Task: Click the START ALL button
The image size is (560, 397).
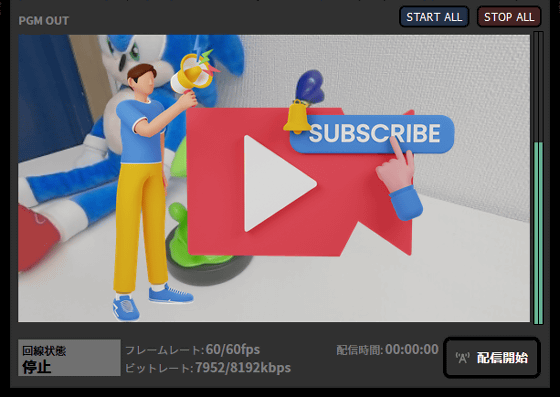Action: [434, 17]
